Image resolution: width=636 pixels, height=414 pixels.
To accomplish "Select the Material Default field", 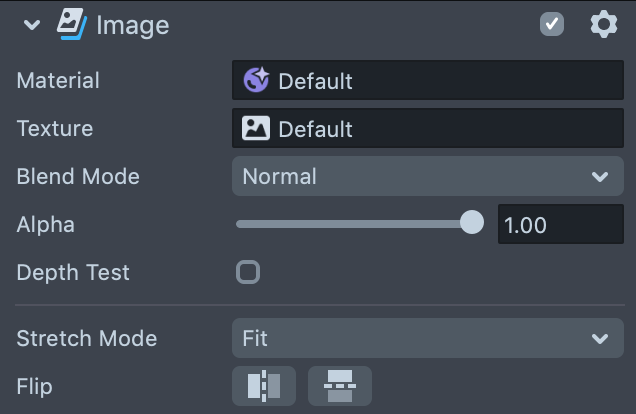I will coord(440,81).
